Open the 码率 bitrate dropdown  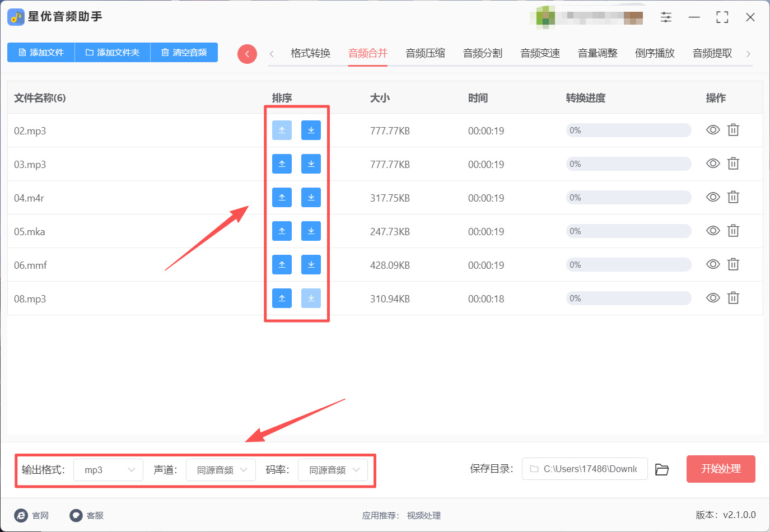click(x=333, y=470)
